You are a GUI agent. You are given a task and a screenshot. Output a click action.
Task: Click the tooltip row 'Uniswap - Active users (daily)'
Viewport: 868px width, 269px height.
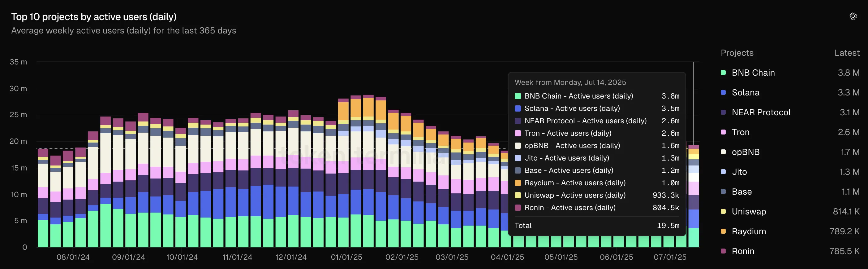click(x=597, y=195)
